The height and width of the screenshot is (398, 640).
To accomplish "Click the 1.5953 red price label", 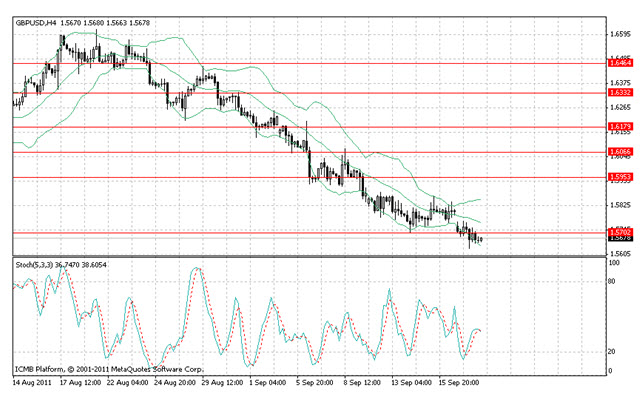I will point(620,177).
